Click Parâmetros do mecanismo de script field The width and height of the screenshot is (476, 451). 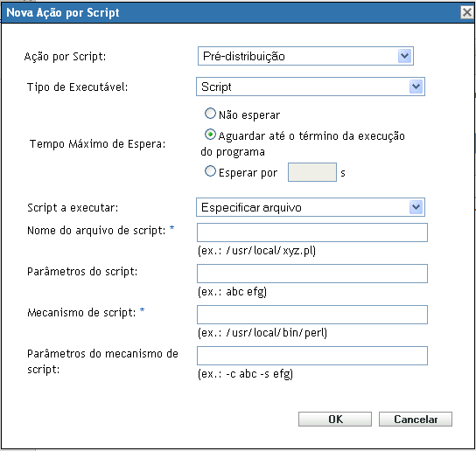click(x=312, y=356)
